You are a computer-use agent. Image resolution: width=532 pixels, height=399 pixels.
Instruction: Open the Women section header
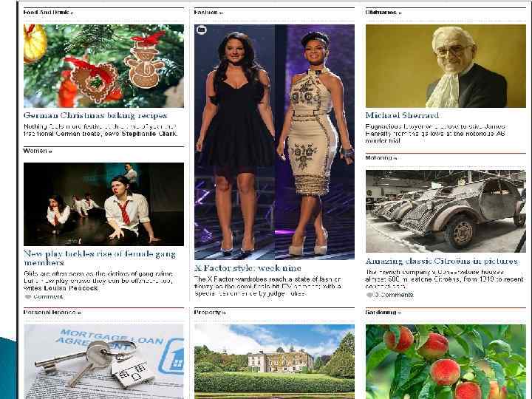pos(38,151)
